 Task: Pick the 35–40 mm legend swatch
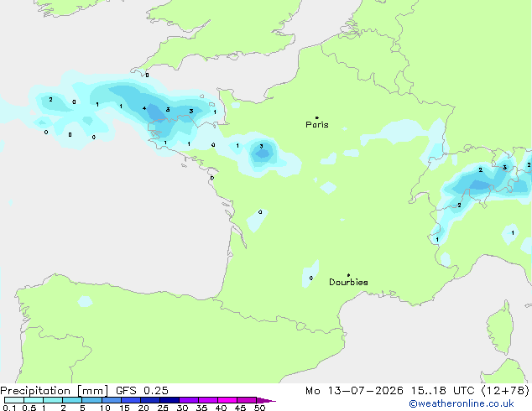click(x=207, y=400)
